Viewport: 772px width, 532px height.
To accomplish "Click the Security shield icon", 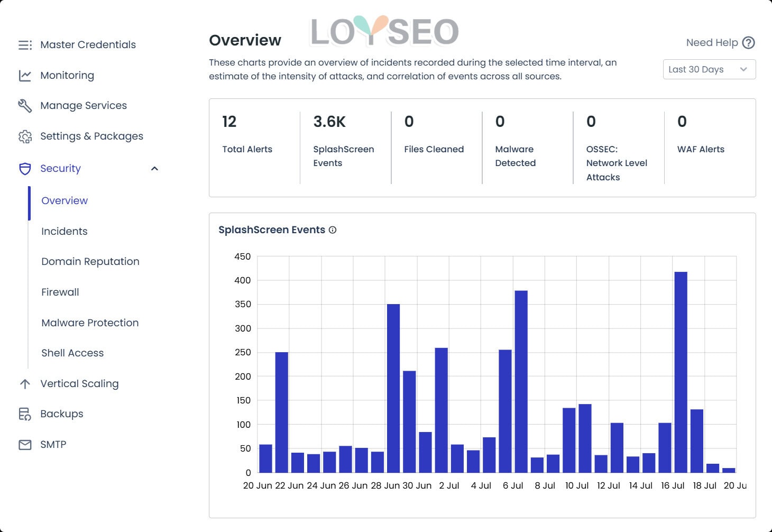I will [x=25, y=169].
